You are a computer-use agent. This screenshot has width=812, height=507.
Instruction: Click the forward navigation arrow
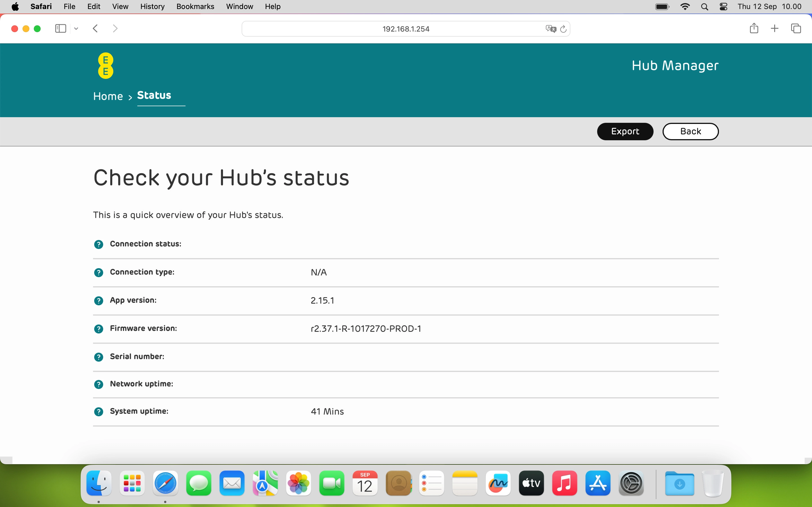click(115, 28)
